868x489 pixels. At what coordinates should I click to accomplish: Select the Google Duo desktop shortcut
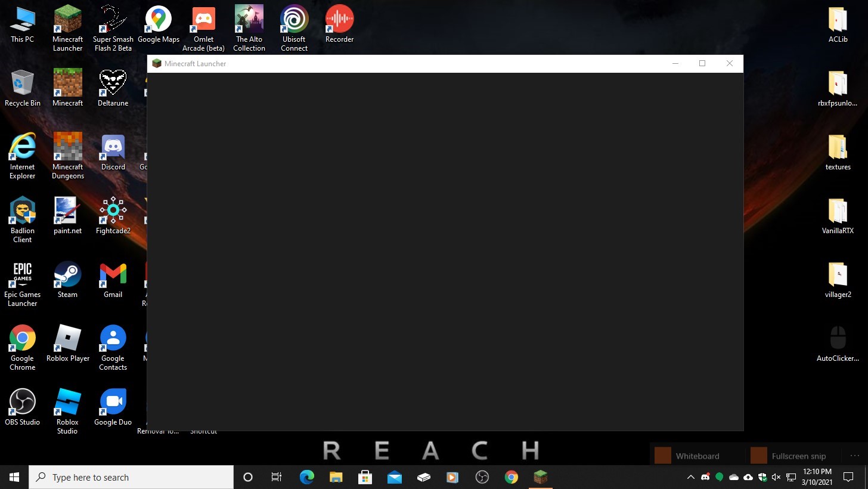coord(113,407)
